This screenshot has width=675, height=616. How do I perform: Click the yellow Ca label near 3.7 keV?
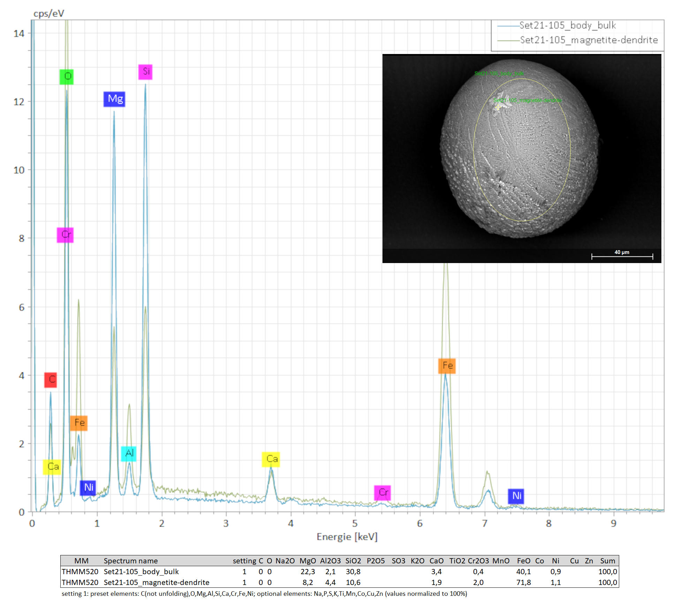click(x=271, y=459)
